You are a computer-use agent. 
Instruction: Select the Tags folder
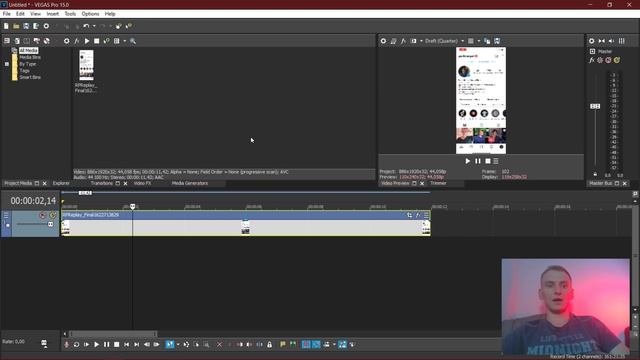click(24, 71)
